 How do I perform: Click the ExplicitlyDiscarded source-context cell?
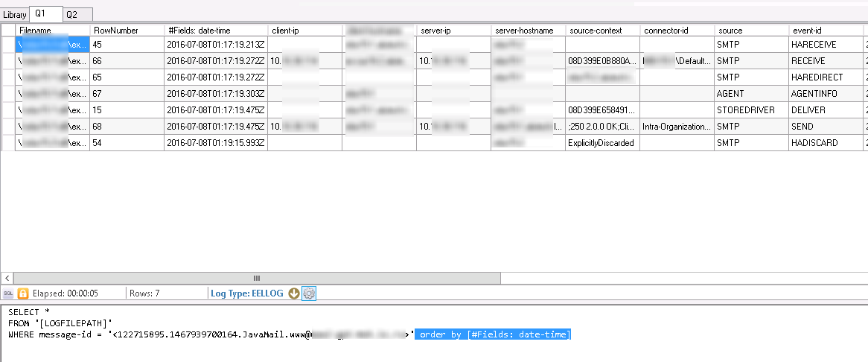point(601,142)
